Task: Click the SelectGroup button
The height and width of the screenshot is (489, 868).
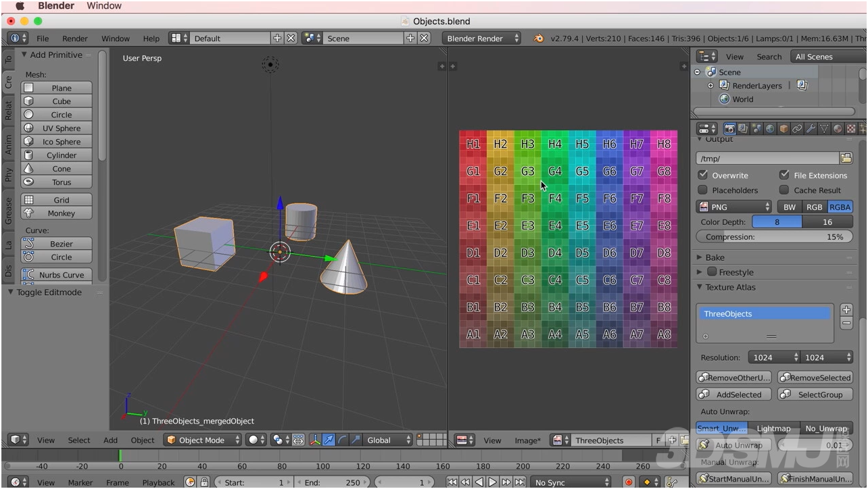Action: (x=815, y=394)
